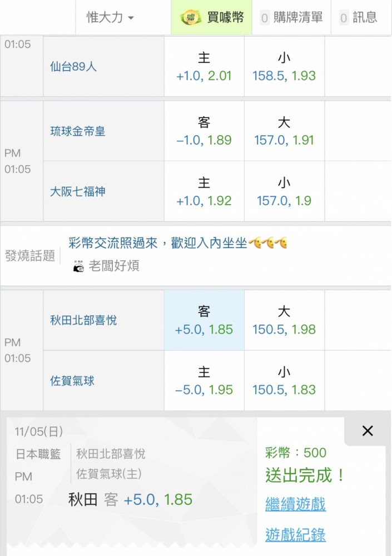Click the 繼續遊戲 link

coord(295,505)
